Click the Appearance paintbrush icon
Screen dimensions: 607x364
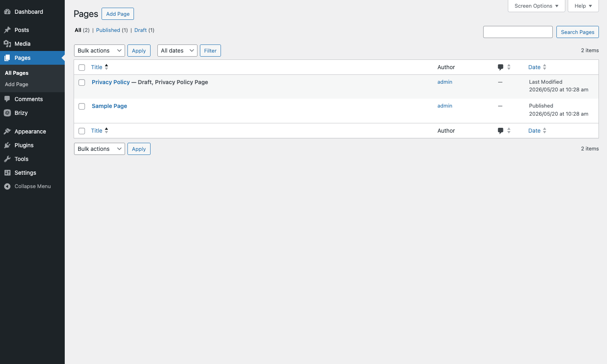7,131
